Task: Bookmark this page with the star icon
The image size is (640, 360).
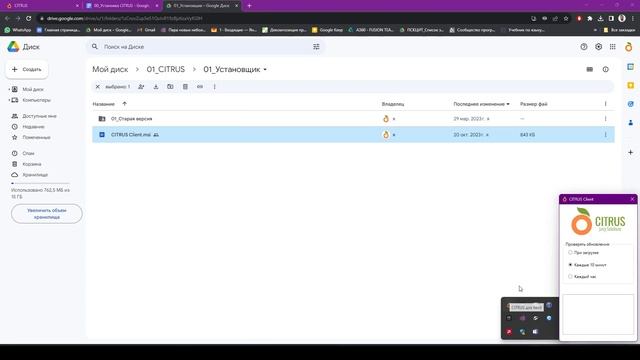Action: [x=566, y=18]
